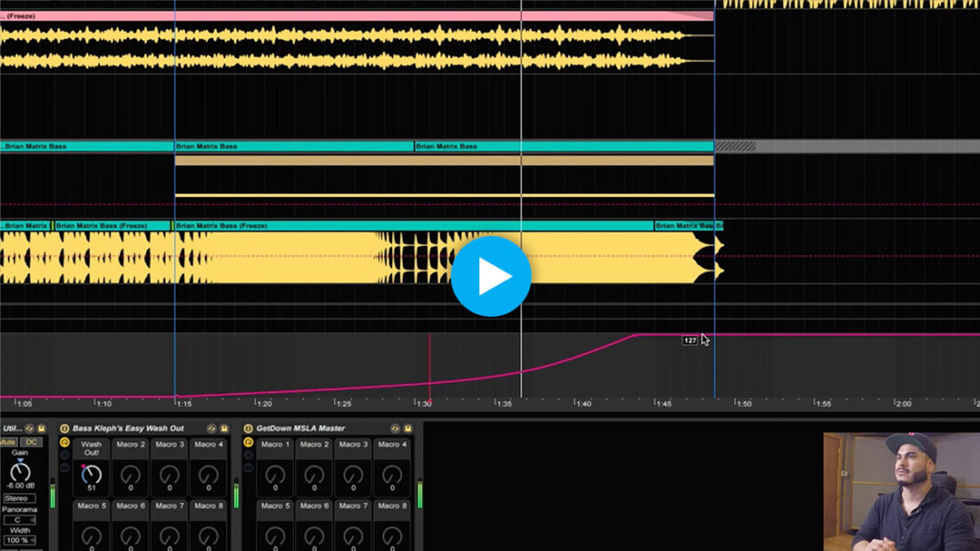This screenshot has height=551, width=980.
Task: Toggle GetDown MSLA Master device activator
Action: 249,428
